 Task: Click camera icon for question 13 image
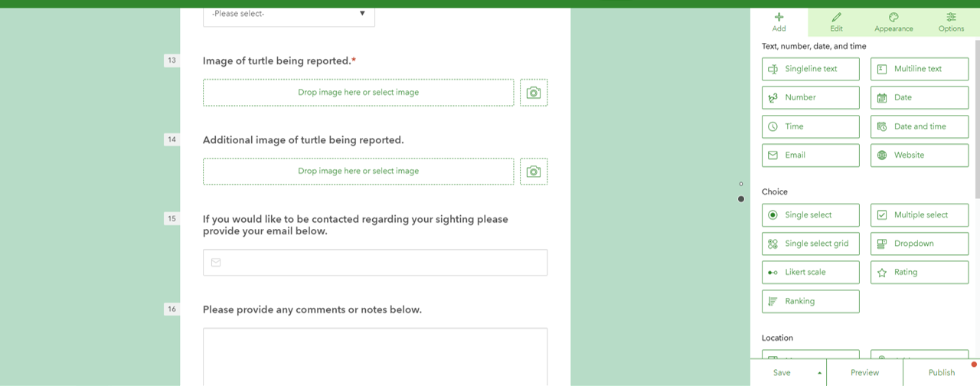click(x=534, y=93)
